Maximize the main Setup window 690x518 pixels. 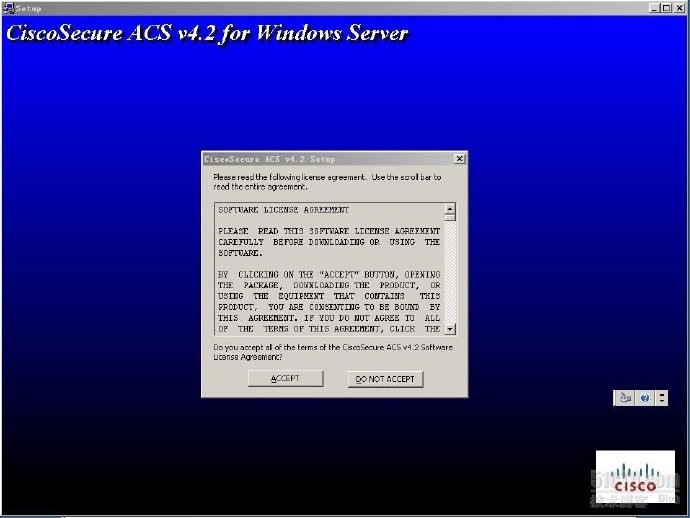[x=666, y=8]
